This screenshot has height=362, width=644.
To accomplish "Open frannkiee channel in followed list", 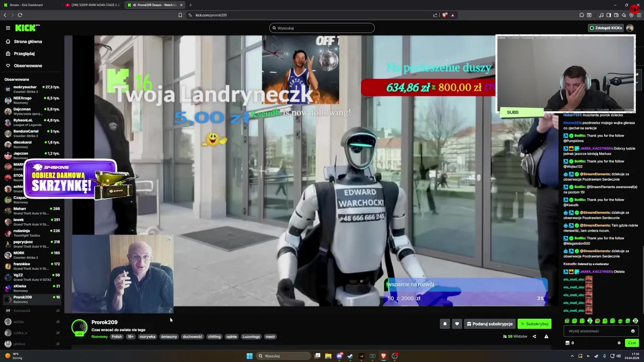I will 32,266.
